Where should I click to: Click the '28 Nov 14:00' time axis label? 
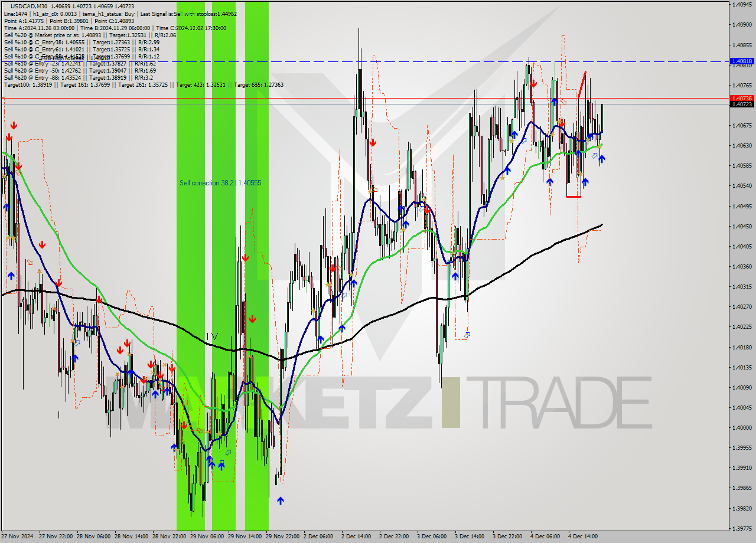132,537
